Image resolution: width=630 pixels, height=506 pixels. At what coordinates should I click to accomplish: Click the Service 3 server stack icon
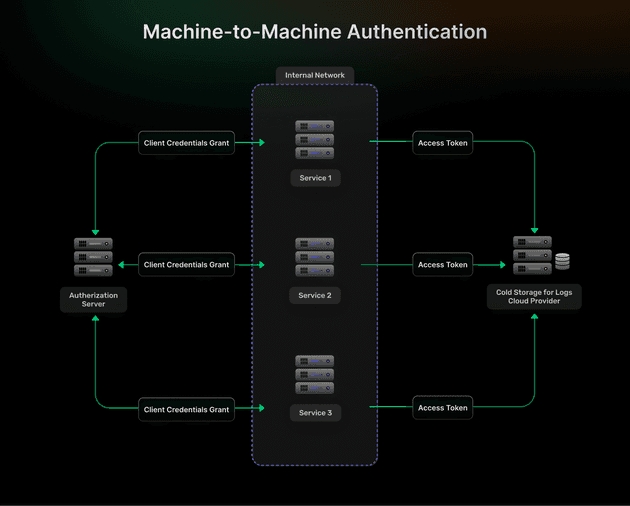point(314,374)
